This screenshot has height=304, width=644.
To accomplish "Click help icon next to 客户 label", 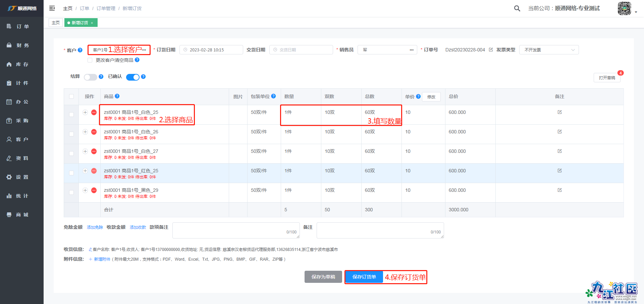I will coord(80,50).
